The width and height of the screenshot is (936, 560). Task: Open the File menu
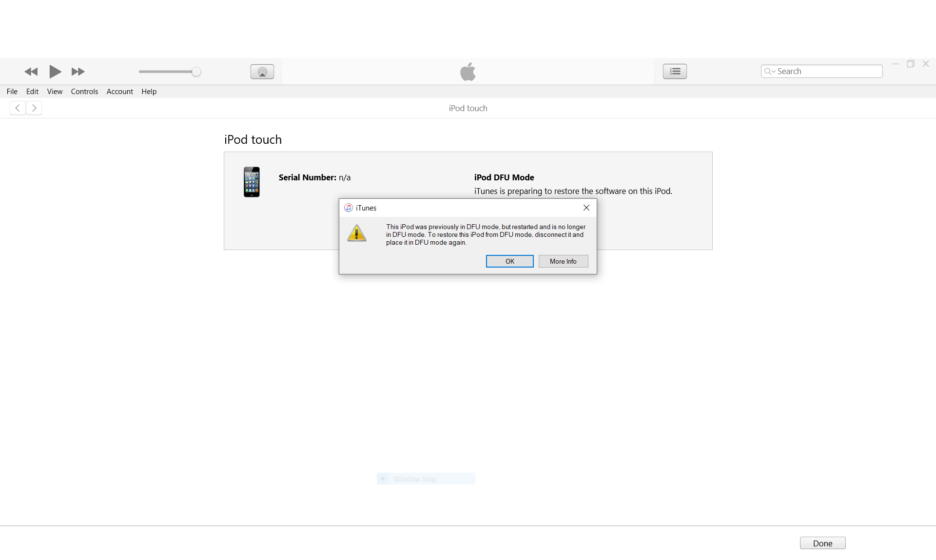click(12, 92)
